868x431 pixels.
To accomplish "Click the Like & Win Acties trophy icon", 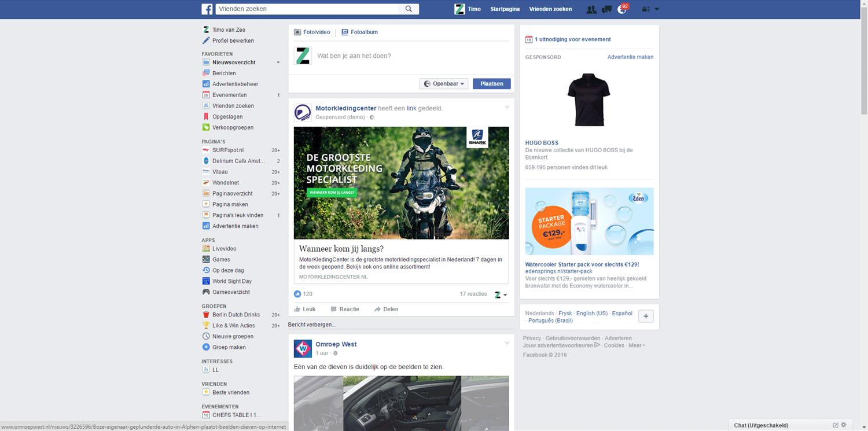I will [x=206, y=325].
